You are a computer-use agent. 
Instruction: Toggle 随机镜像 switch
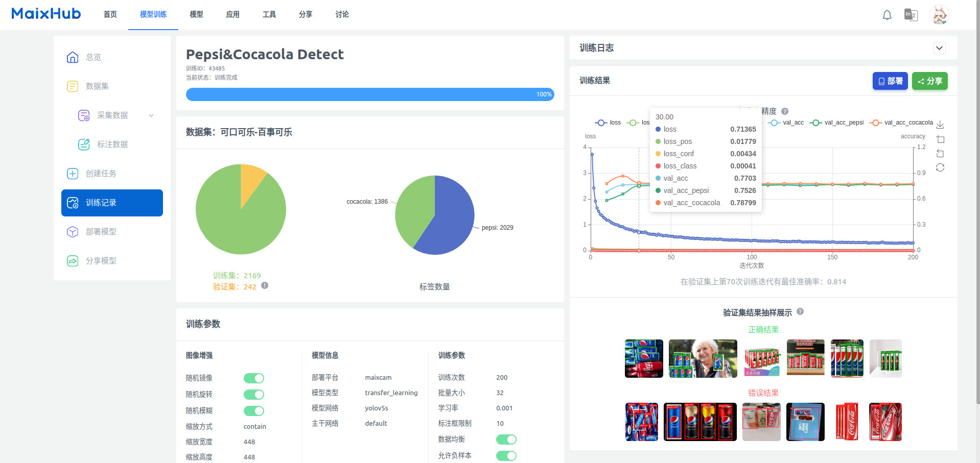coord(254,378)
